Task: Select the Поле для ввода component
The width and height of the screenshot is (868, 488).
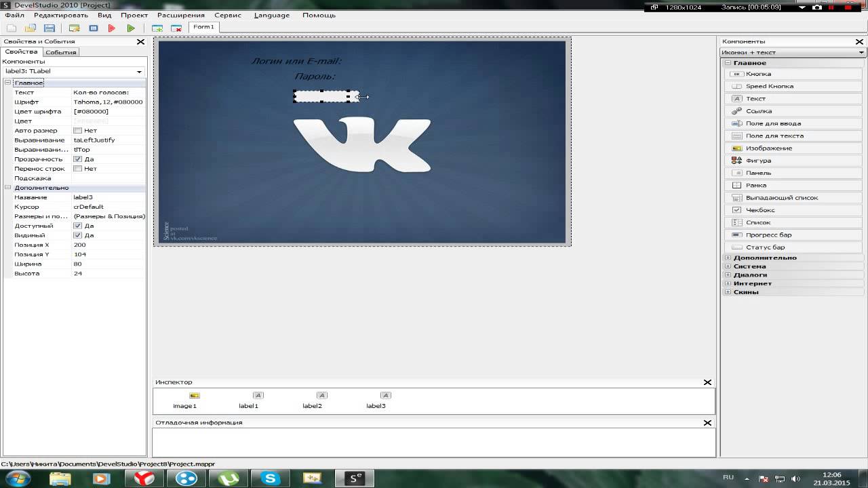Action: click(x=794, y=123)
